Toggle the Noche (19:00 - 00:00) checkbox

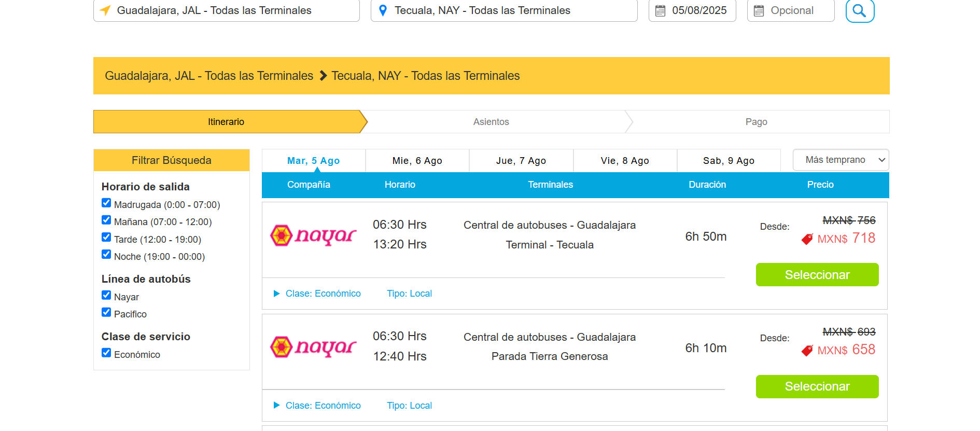(106, 254)
